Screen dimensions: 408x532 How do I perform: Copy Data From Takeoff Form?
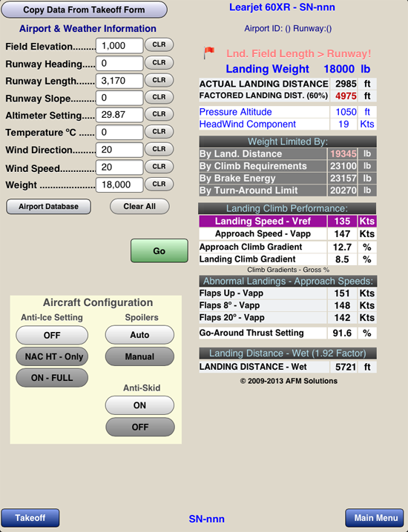pyautogui.click(x=84, y=10)
